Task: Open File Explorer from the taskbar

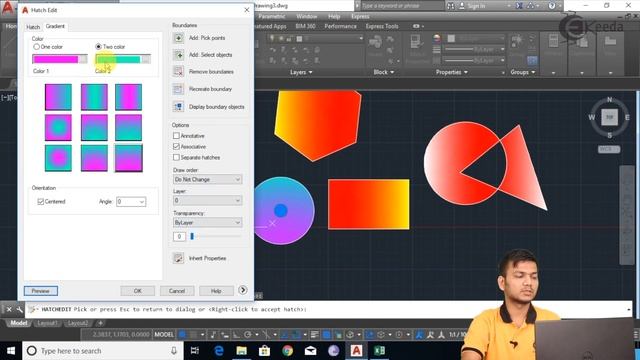Action: coord(242,351)
